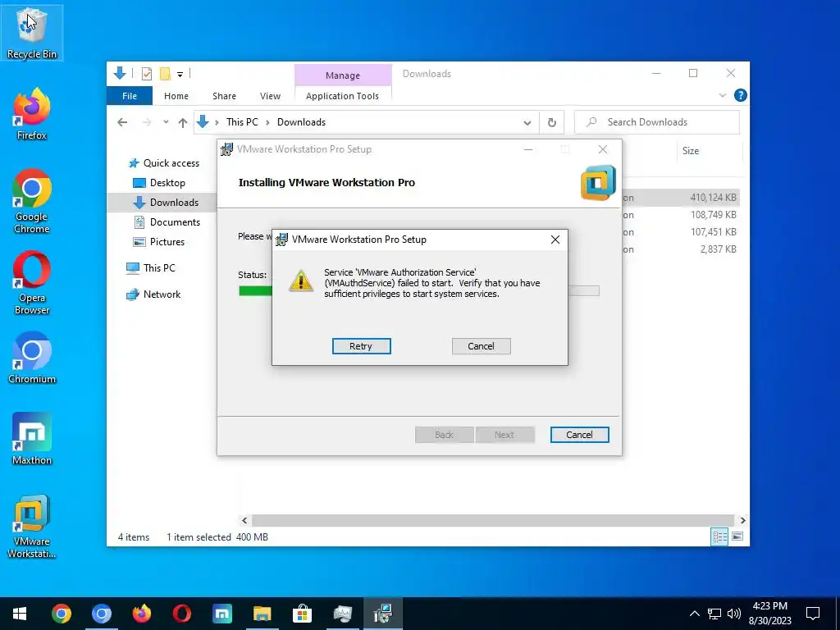
Task: Open the VMware installer taskbar item
Action: pos(382,614)
